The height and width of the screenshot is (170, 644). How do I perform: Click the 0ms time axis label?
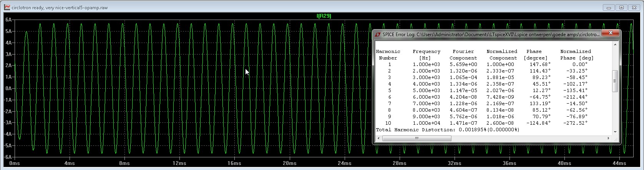click(x=14, y=163)
